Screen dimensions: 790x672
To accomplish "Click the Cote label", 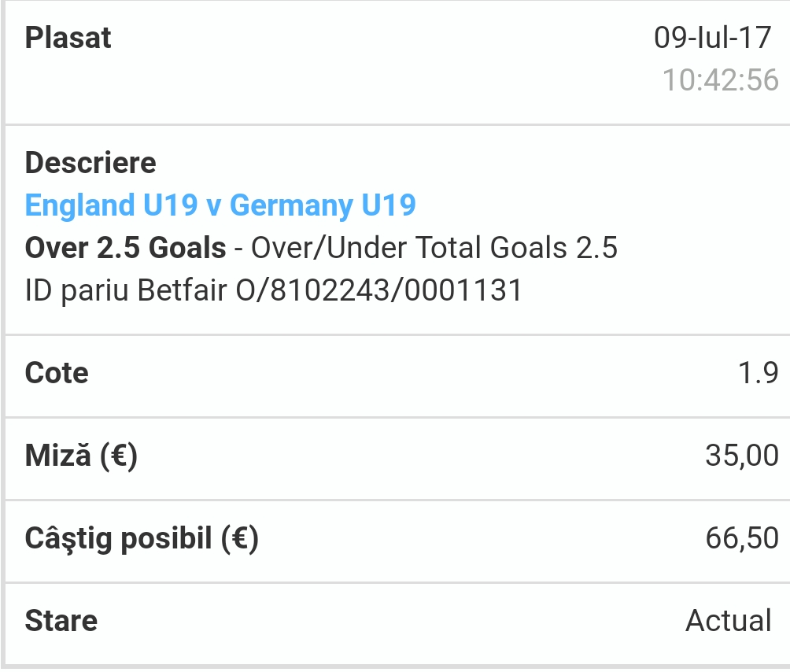I will [57, 373].
